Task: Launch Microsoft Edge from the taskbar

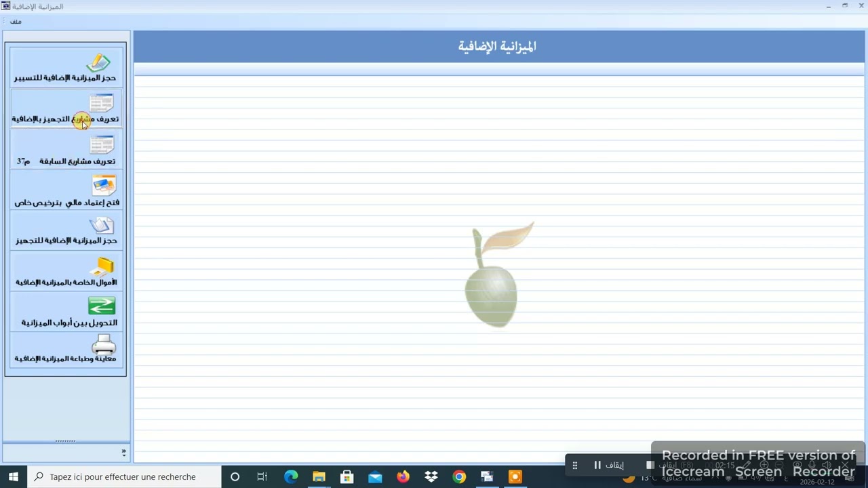Action: [291, 477]
